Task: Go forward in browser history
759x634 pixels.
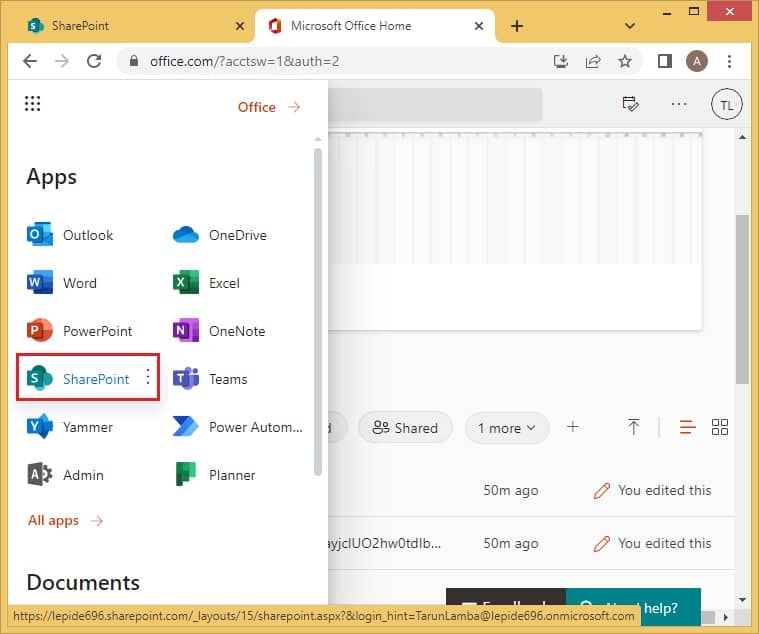Action: click(62, 61)
